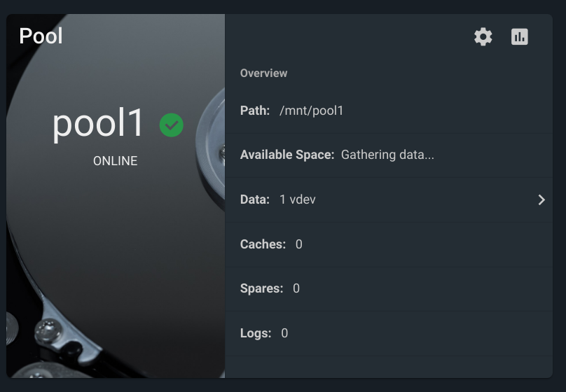Open pool settings gear icon
Screen dimensions: 566x392
tap(483, 37)
